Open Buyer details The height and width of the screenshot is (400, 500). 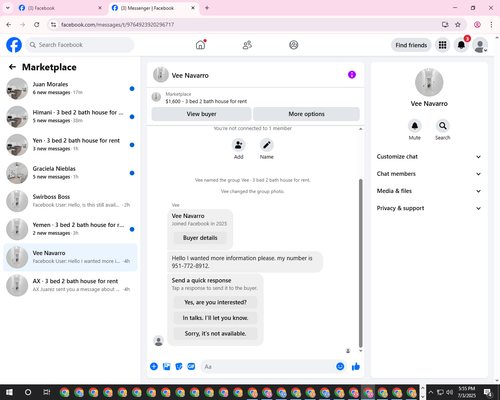pos(200,238)
